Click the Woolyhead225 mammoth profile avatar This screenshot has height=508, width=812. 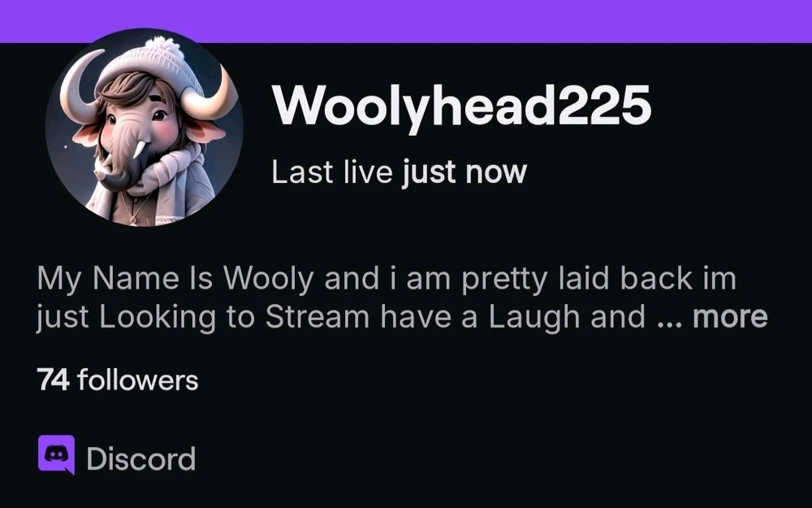pyautogui.click(x=144, y=128)
